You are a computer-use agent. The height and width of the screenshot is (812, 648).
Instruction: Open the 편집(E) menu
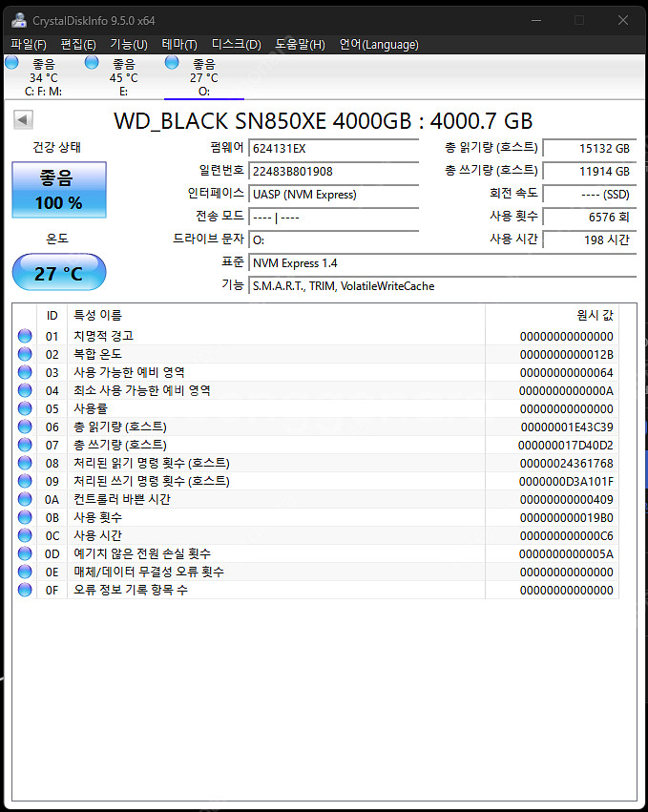[x=77, y=45]
